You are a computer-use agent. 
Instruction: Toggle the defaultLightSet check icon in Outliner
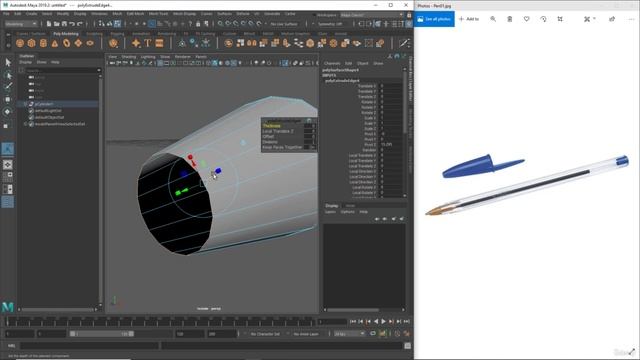31,111
